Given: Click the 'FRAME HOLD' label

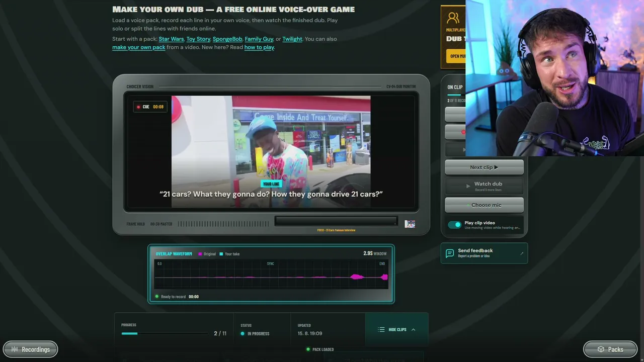Looking at the screenshot, I should pos(136,224).
